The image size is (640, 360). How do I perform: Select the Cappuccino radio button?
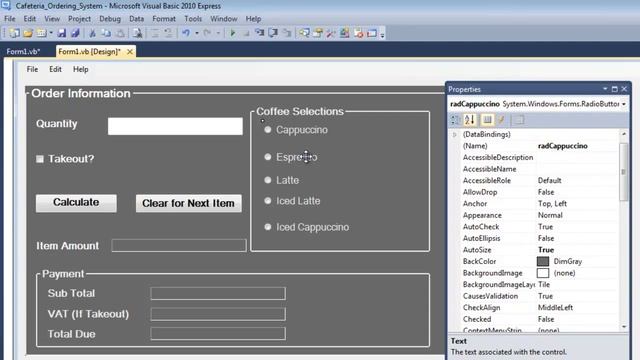268,130
